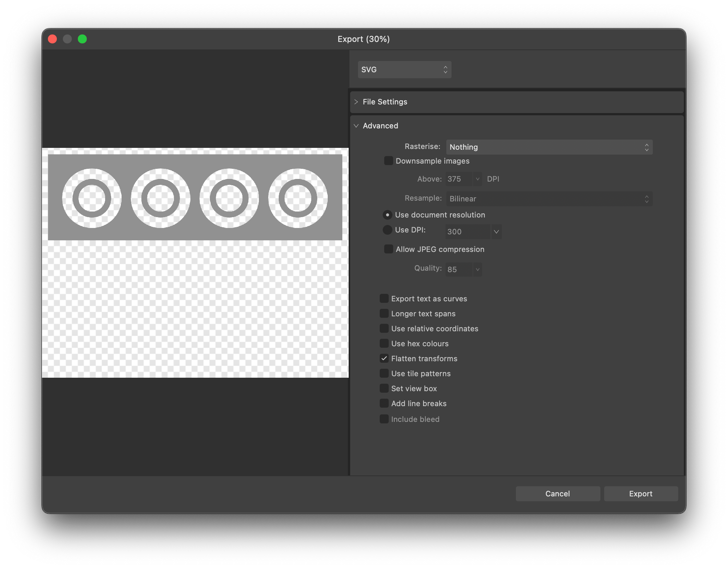
Task: Enable Use tile patterns checkbox
Action: tap(384, 373)
